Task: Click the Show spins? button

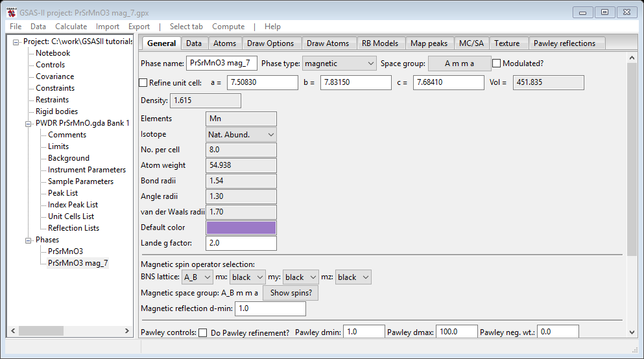Action: 291,293
